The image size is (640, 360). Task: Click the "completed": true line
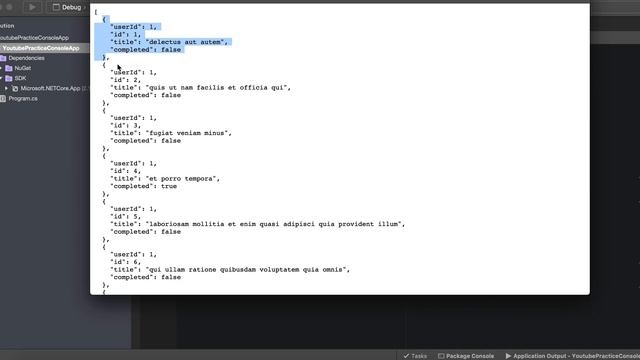click(x=144, y=186)
